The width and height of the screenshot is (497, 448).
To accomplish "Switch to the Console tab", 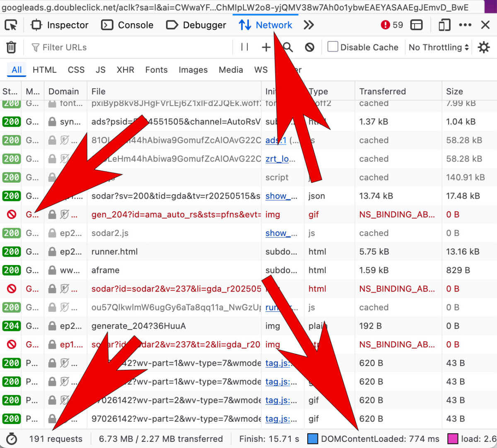I will coord(128,25).
